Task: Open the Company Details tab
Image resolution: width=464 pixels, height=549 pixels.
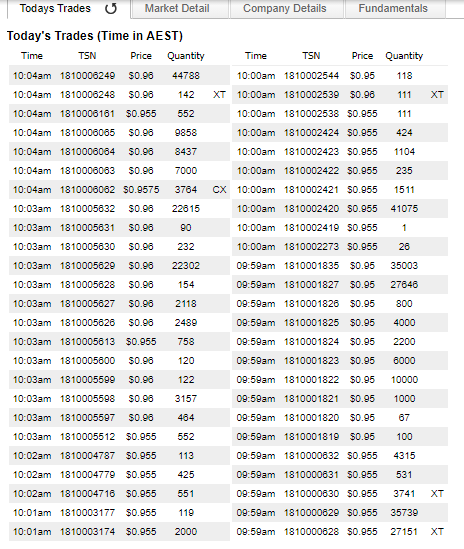Action: tap(286, 8)
